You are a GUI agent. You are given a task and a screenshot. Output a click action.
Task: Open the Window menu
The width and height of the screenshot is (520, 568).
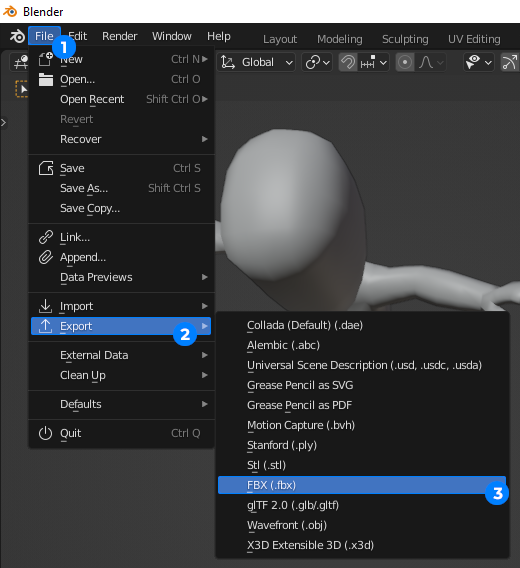(172, 36)
